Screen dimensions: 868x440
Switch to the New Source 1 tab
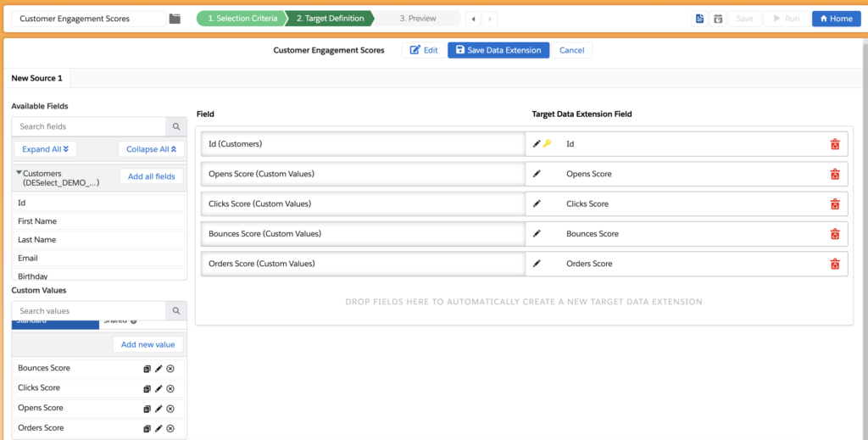coord(36,78)
